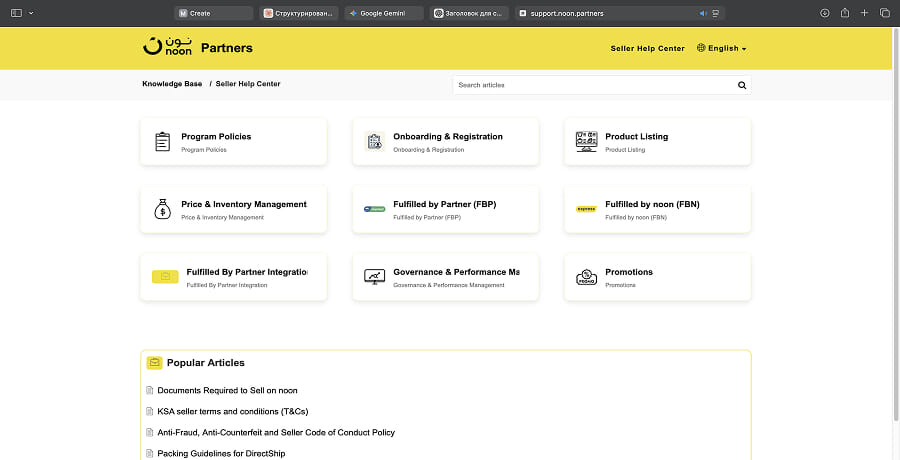Screen dimensions: 900x460
Task: Go to Knowledge Base breadcrumb
Action: click(172, 84)
